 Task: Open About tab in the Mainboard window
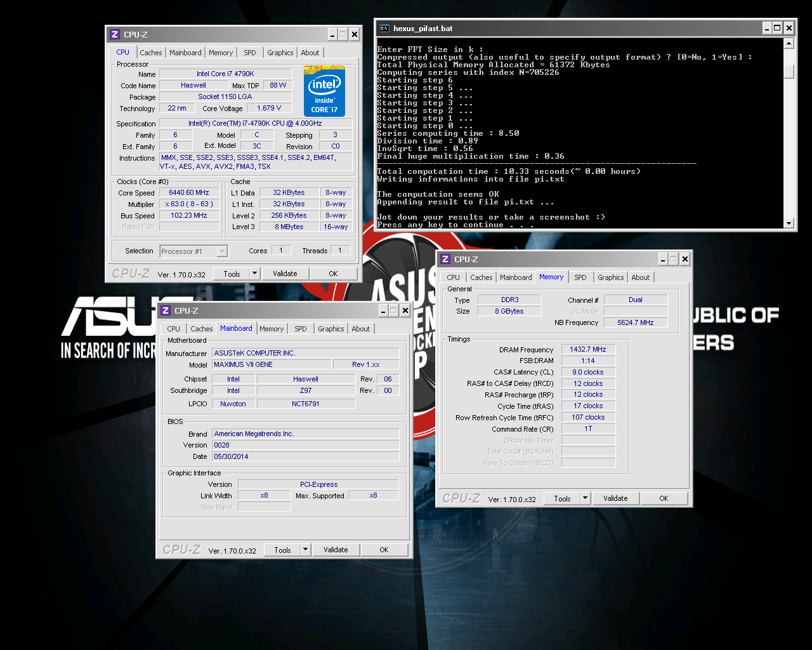(361, 329)
